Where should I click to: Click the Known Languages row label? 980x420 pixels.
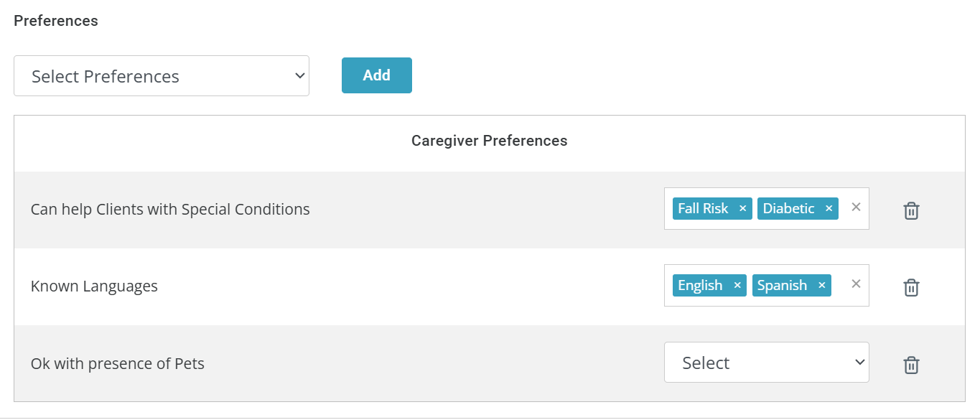pos(94,286)
